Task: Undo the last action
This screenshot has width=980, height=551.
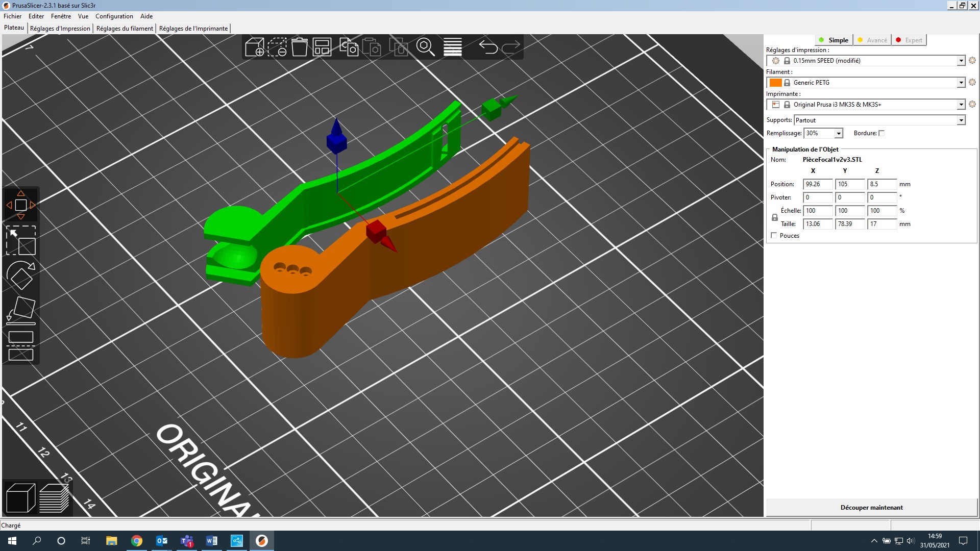Action: point(488,47)
